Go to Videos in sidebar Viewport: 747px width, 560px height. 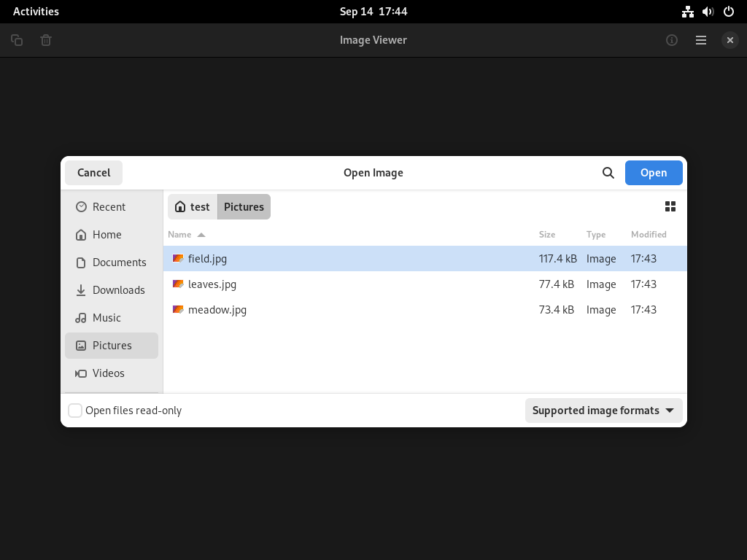pyautogui.click(x=112, y=373)
